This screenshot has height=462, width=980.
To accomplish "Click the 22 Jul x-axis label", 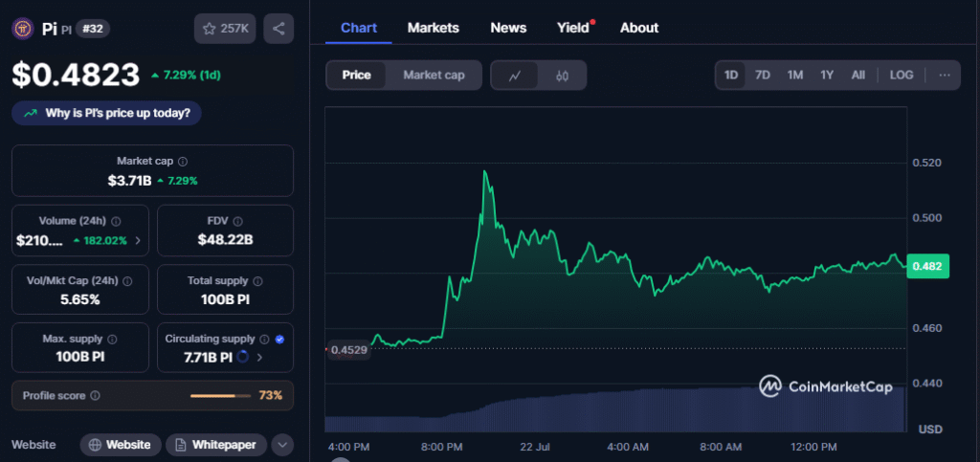I will pos(534,447).
